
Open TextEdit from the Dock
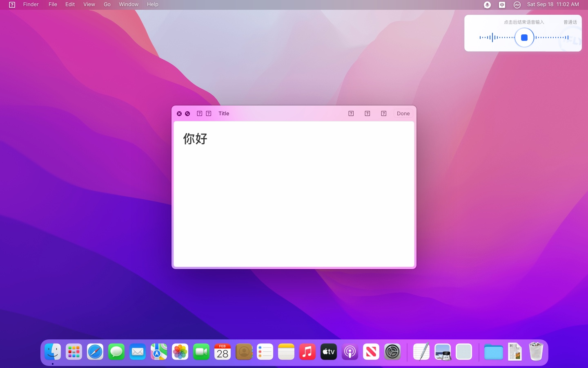tap(421, 352)
